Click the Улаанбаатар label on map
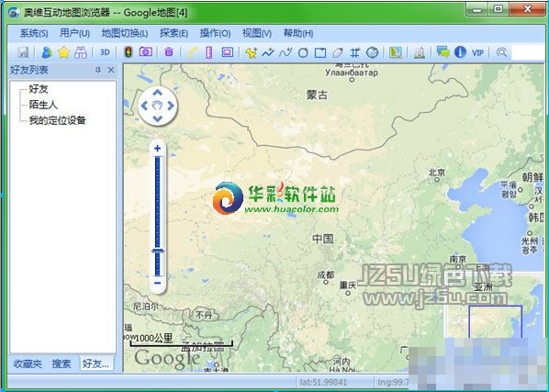549x392 pixels. click(x=352, y=73)
